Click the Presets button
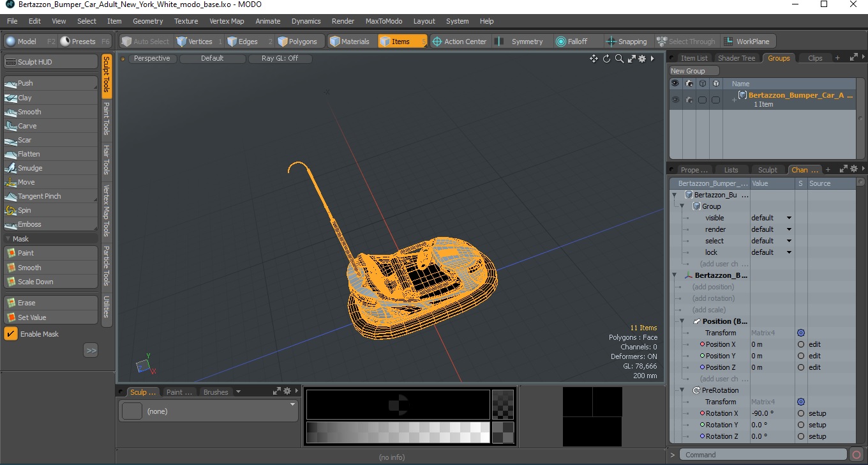The image size is (868, 465). [85, 42]
